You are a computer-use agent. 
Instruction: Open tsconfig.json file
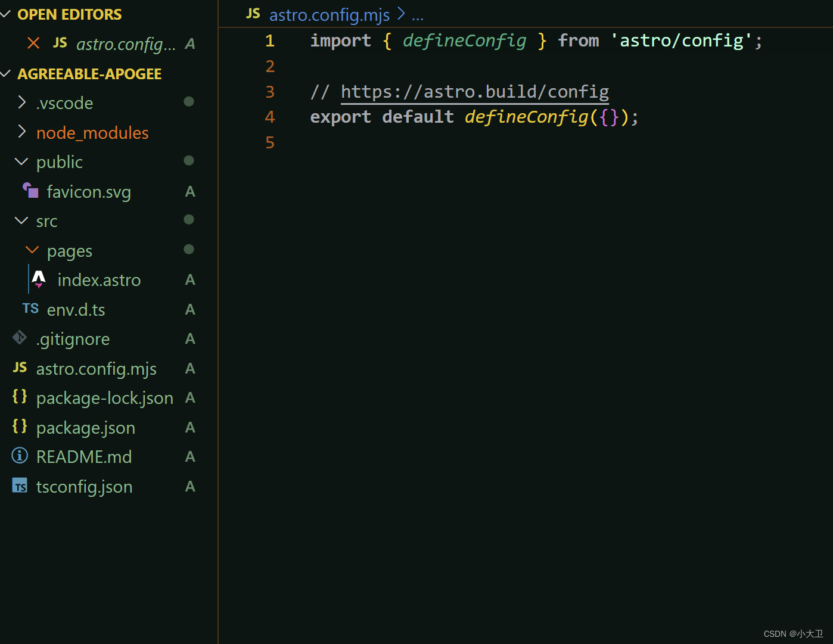(x=84, y=487)
